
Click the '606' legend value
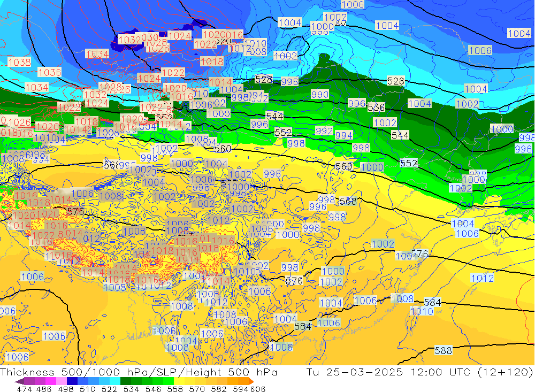coord(258,389)
